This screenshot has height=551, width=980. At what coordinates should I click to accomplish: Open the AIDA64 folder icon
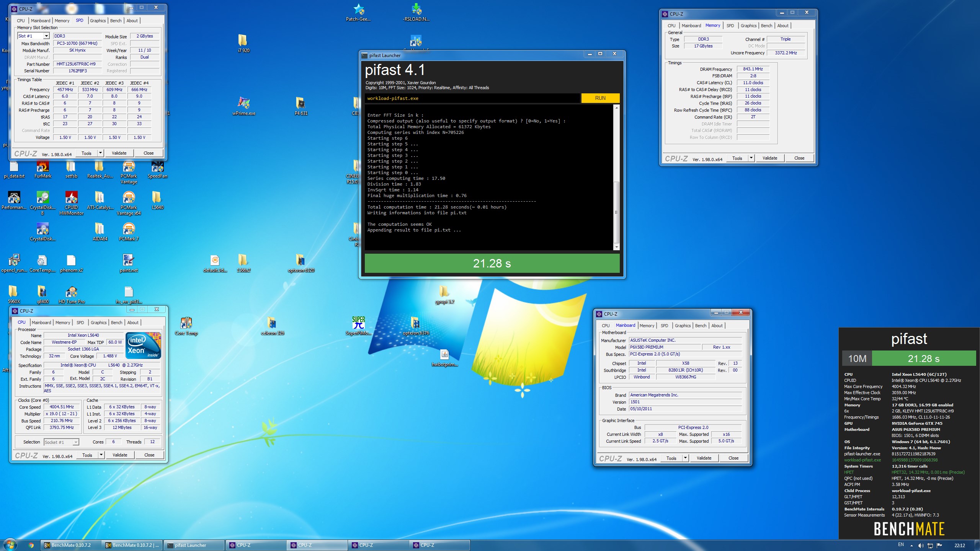(x=100, y=232)
